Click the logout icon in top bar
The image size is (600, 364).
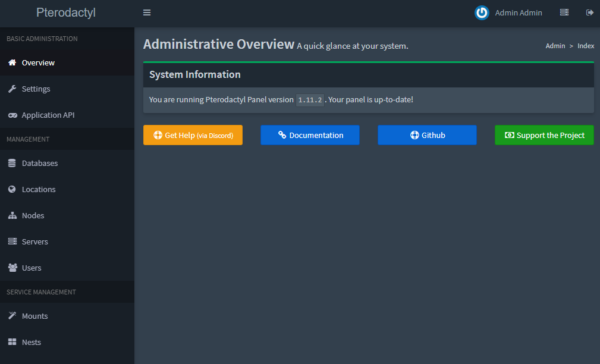(590, 12)
